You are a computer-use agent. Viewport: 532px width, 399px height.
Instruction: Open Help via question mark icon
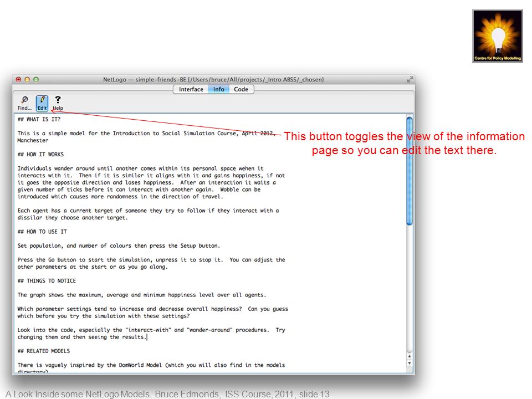point(58,103)
